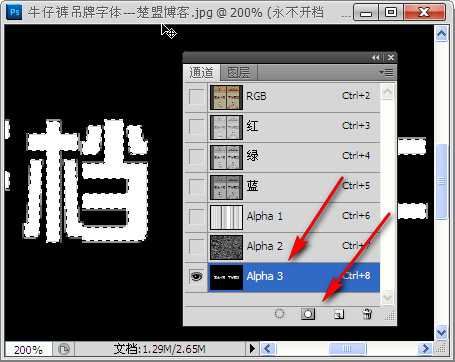Click horizontal scroll right arrow
Viewport: 455px width, 362px height.
pyautogui.click(x=425, y=349)
